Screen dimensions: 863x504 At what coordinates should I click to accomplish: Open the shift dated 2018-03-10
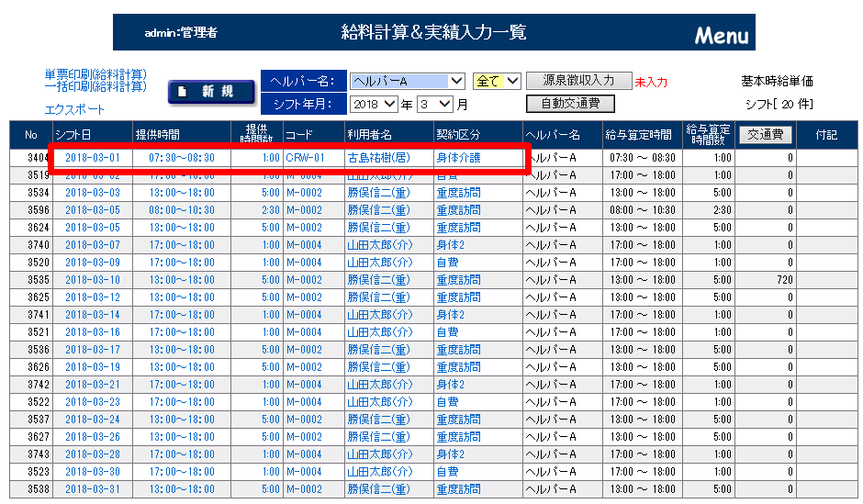pos(92,280)
